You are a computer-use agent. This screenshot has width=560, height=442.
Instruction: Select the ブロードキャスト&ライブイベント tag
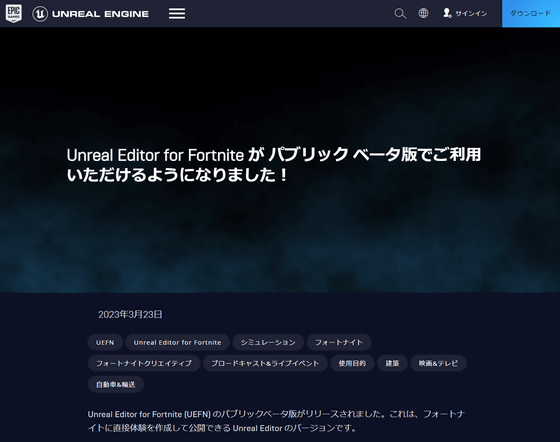tap(265, 363)
